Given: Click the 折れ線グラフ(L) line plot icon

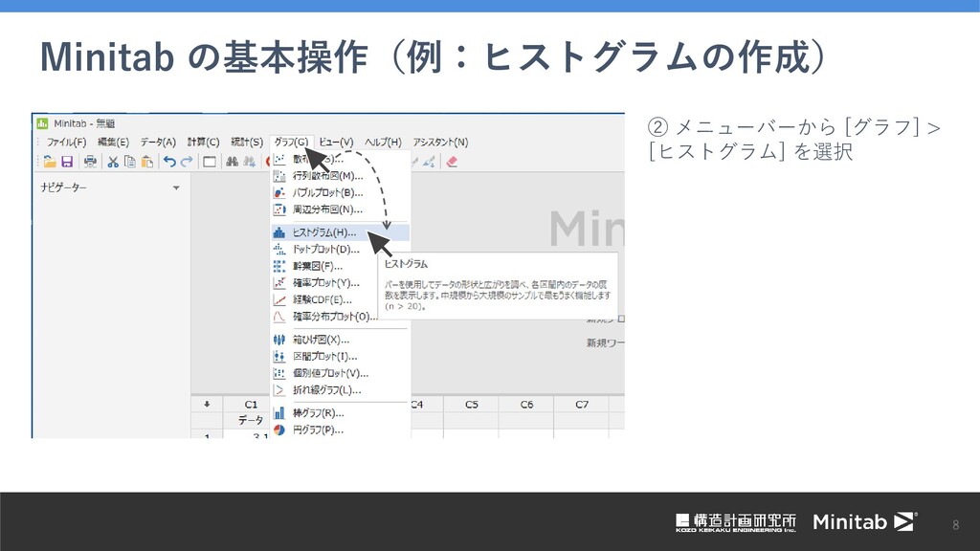Looking at the screenshot, I should point(279,390).
